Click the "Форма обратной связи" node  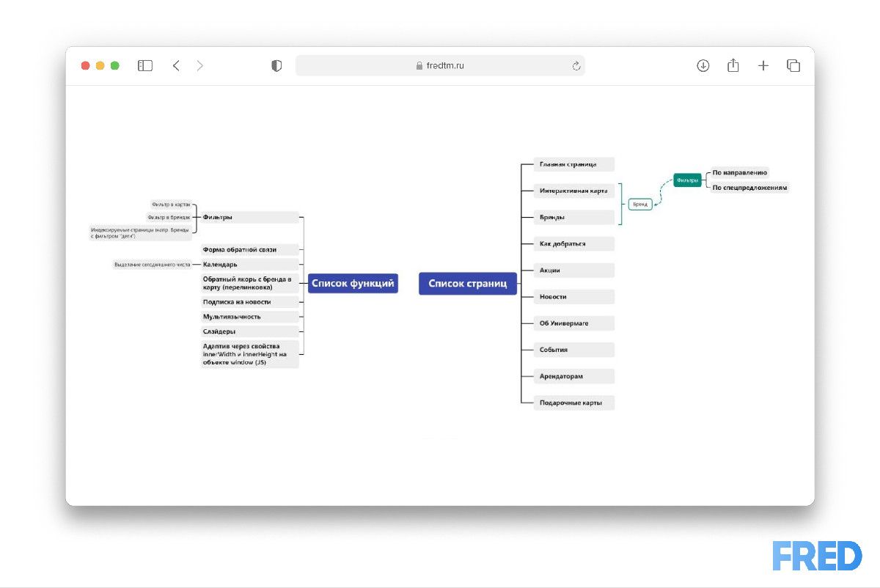pyautogui.click(x=249, y=249)
